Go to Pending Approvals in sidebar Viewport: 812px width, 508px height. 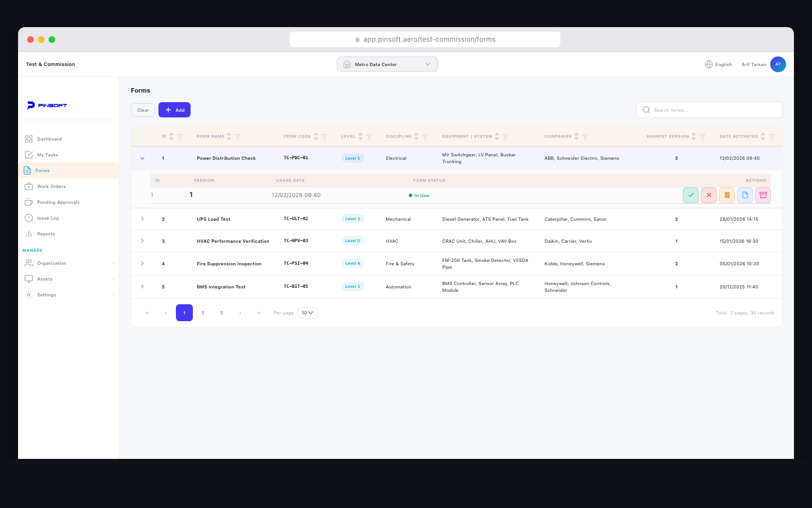tap(58, 202)
